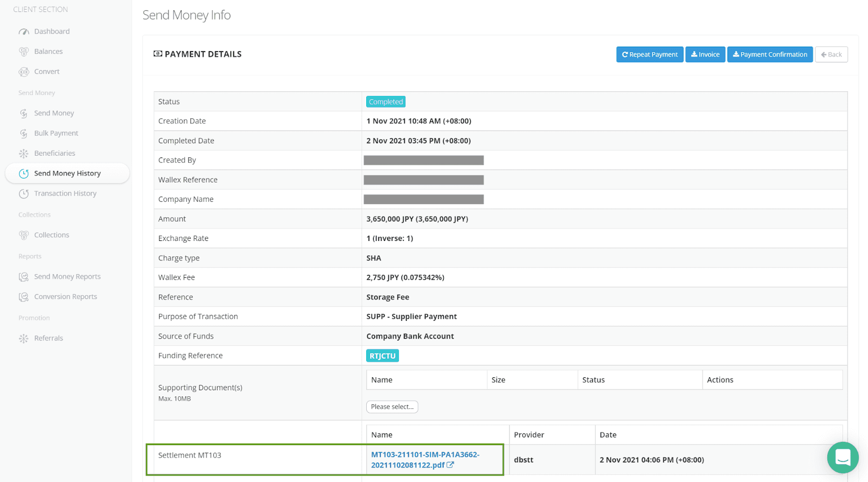The height and width of the screenshot is (482, 868).
Task: Open the MT103-211101-SIM-PA1A3662 pdf link
Action: pyautogui.click(x=425, y=460)
